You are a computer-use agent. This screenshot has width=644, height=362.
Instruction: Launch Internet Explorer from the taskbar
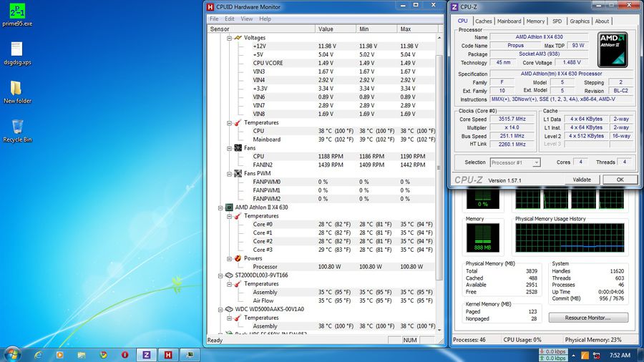38,355
